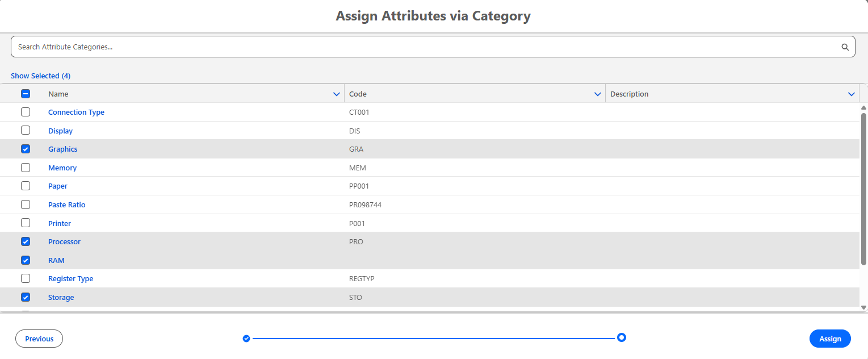This screenshot has width=868, height=359.
Task: Click the completed first step progress indicator
Action: 246,339
